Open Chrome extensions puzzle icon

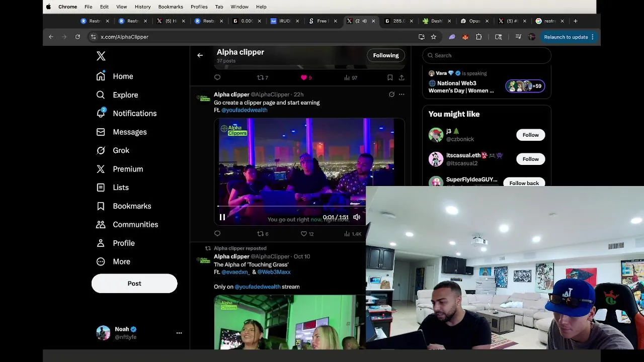[478, 37]
